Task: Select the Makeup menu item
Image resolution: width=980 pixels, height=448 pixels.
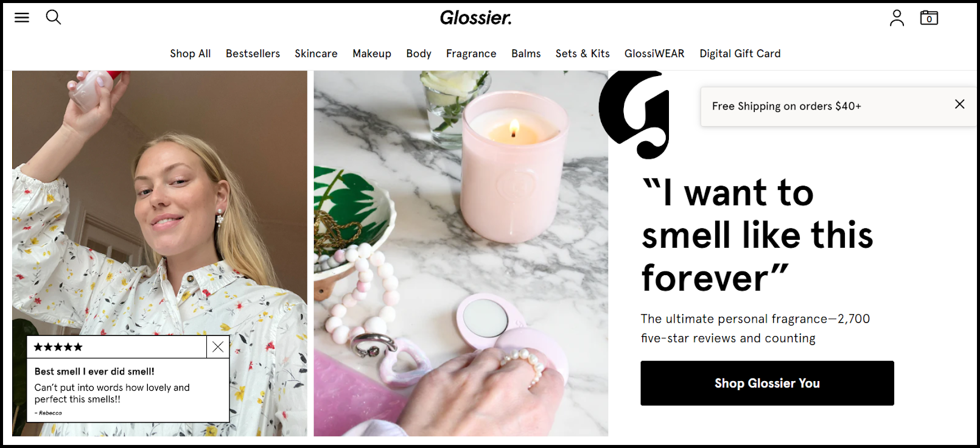Action: tap(372, 54)
